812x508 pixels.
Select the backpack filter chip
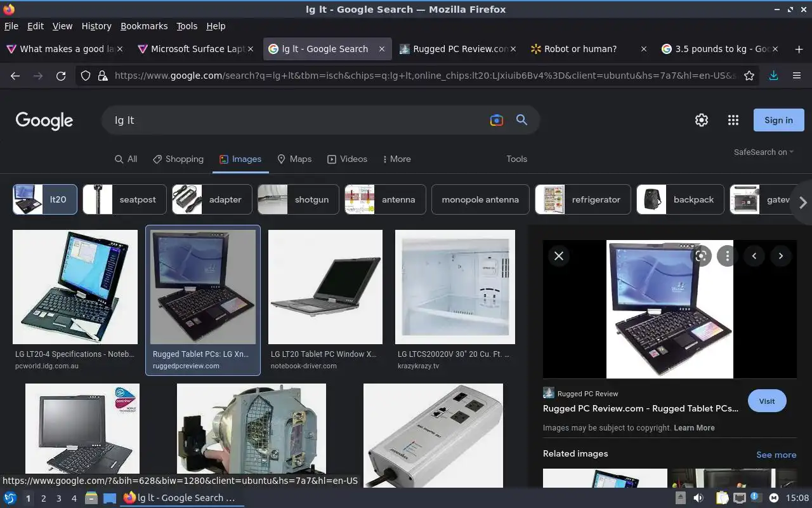[x=681, y=199]
